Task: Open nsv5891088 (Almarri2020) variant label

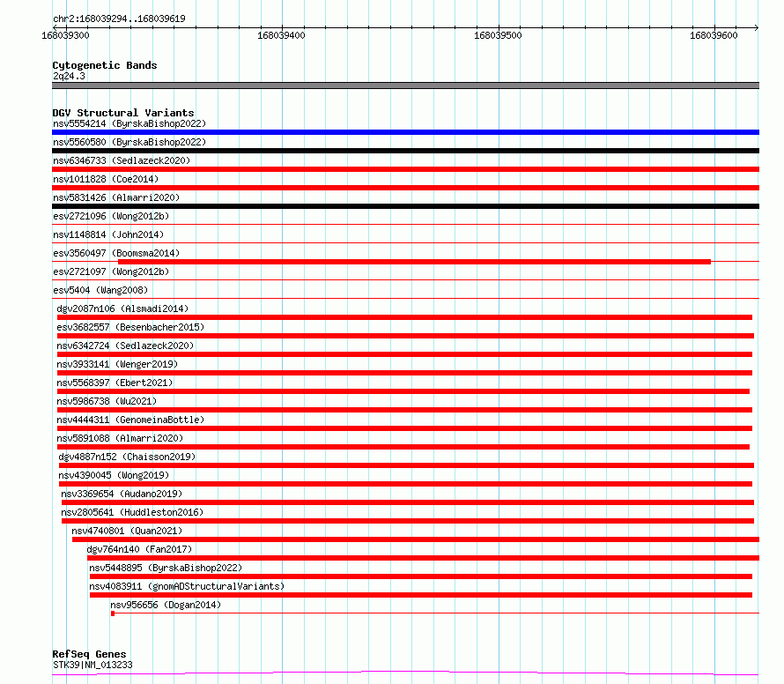Action: 120,438
